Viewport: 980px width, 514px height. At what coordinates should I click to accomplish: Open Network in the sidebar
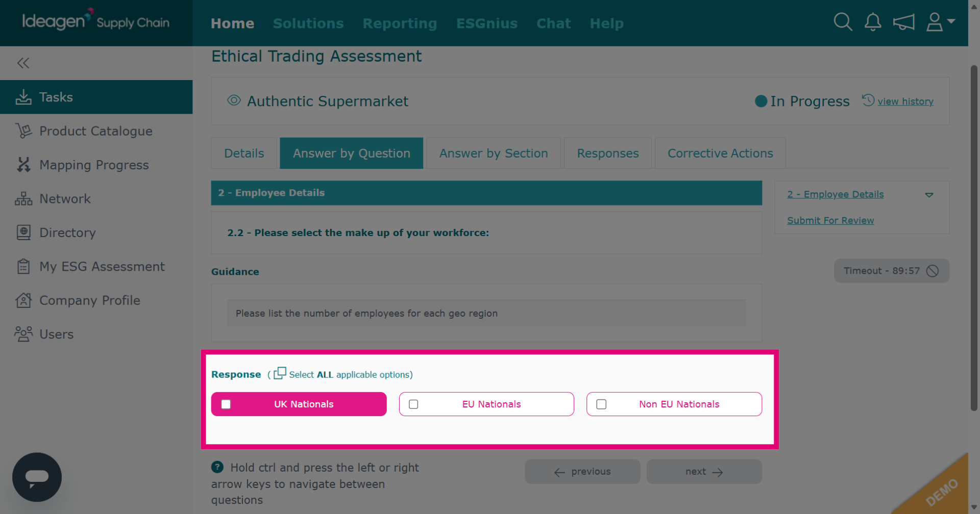(96, 199)
